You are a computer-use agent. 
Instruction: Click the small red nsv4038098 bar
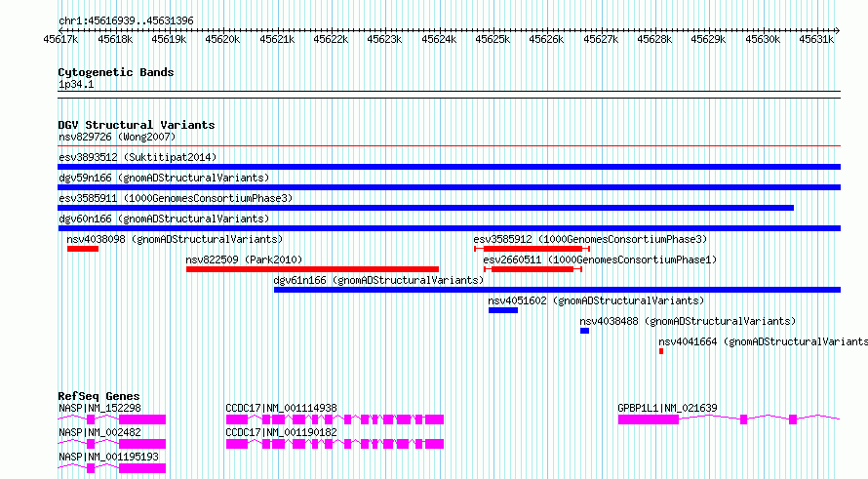[83, 249]
